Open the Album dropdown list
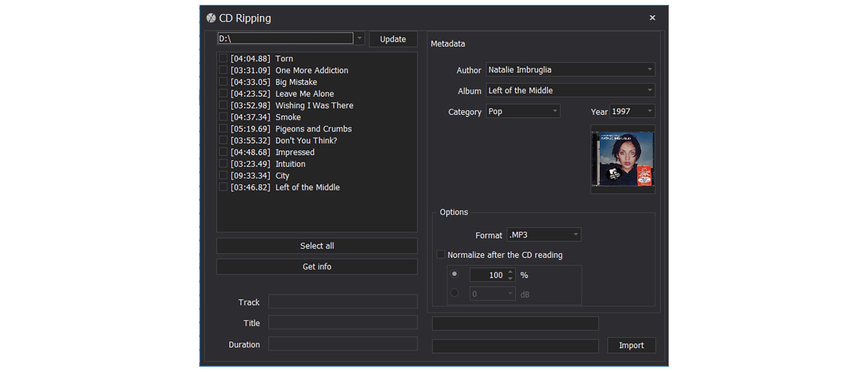The image size is (868, 372). coord(650,91)
